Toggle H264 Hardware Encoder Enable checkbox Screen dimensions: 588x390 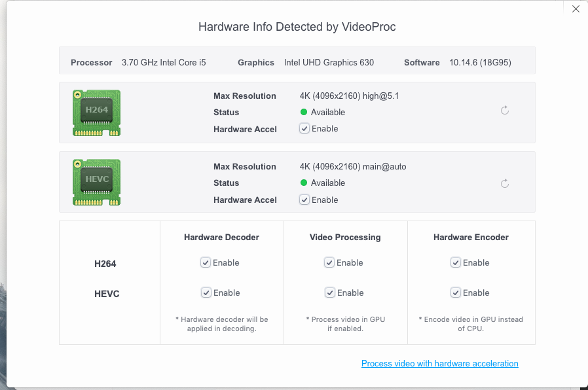tap(456, 262)
